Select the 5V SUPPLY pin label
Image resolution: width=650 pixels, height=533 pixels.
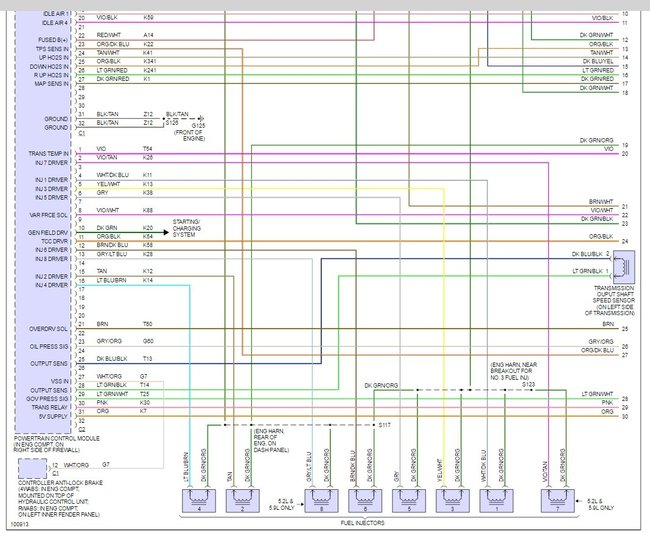tap(53, 417)
